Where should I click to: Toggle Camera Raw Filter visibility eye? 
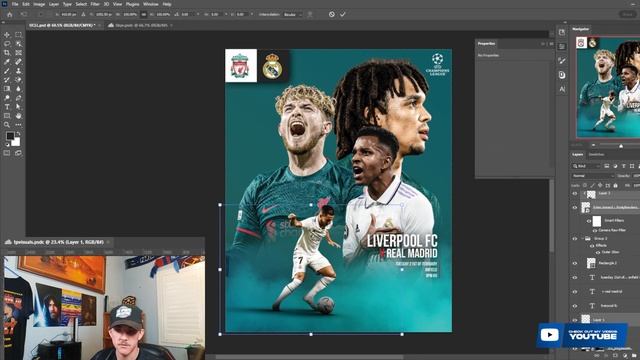[595, 231]
